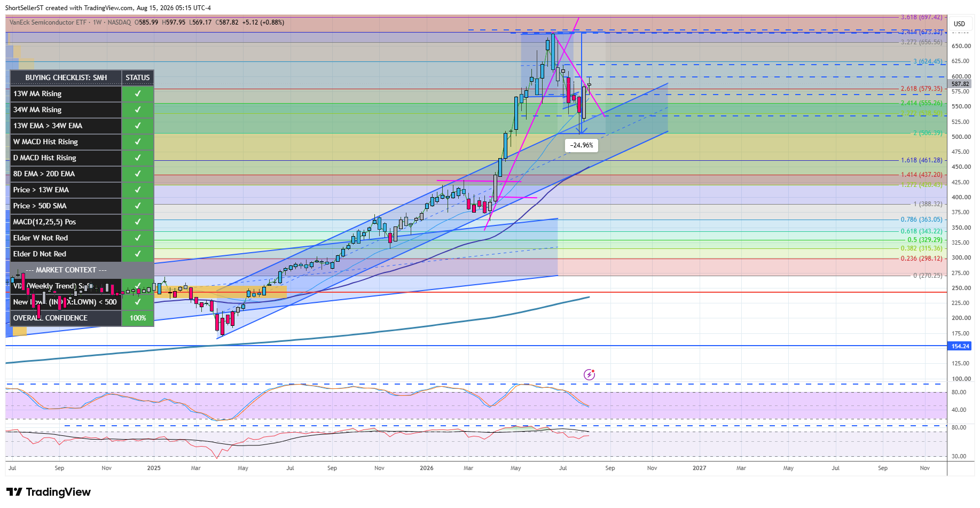Click the 0.786 (363.05) Fibonacci label
The height and width of the screenshot is (508, 980).
922,220
